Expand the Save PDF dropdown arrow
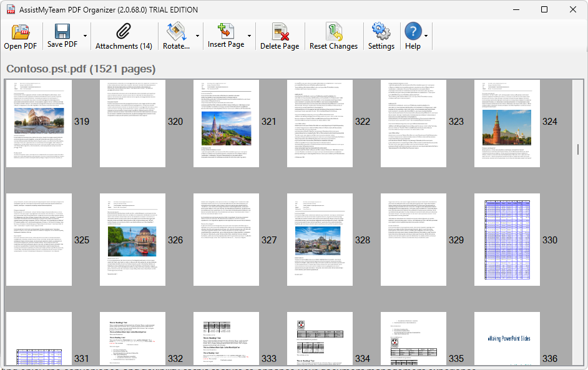This screenshot has height=370, width=588. pos(84,36)
